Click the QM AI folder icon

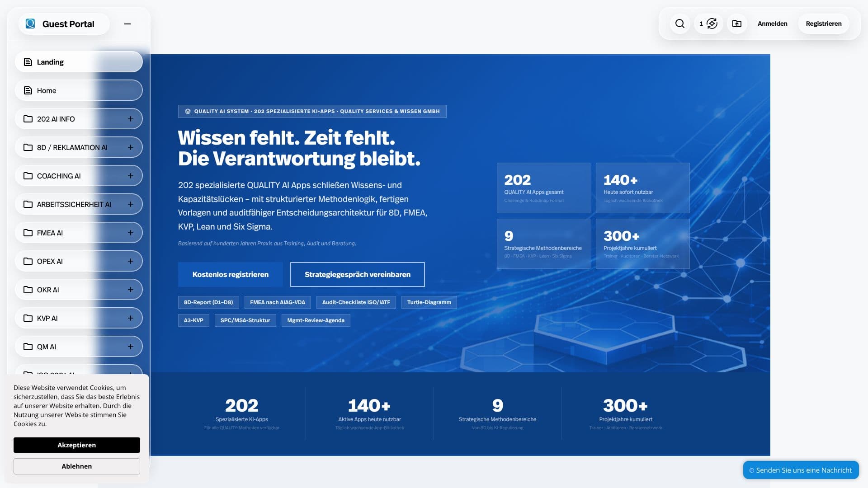pos(28,347)
